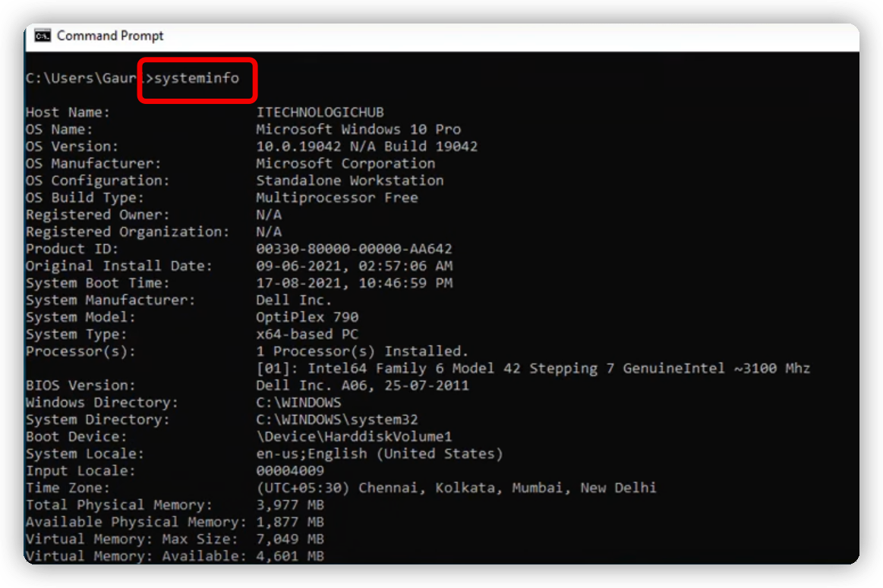883x588 pixels.
Task: Click Windows directory value C:\WINDOWS
Action: (x=298, y=403)
